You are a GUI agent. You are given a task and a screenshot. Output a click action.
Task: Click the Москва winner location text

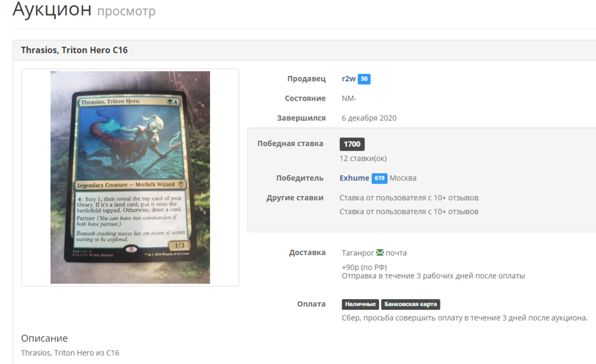[403, 178]
